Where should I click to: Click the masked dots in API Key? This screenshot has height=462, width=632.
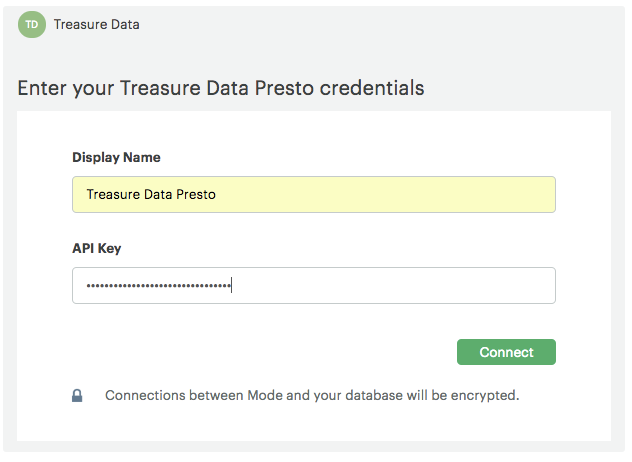158,287
